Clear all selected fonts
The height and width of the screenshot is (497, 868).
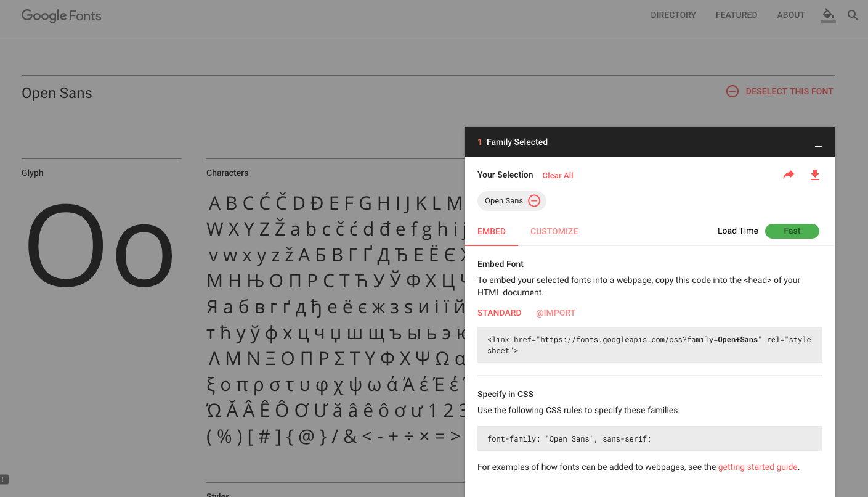click(x=558, y=175)
